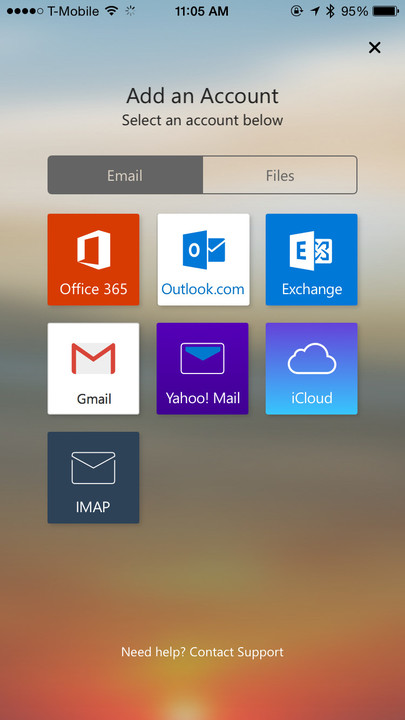Add a Gmail account
Viewport: 405px width, 720px height.
click(93, 369)
